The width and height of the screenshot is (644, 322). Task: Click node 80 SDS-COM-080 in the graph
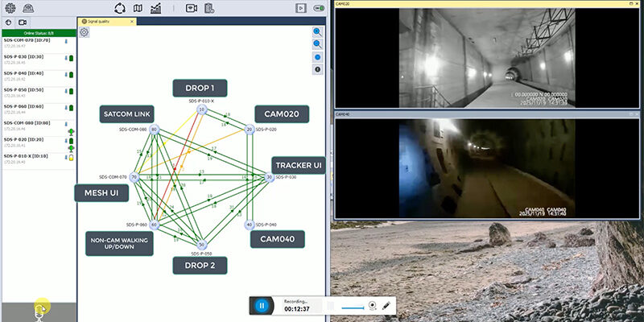click(154, 130)
